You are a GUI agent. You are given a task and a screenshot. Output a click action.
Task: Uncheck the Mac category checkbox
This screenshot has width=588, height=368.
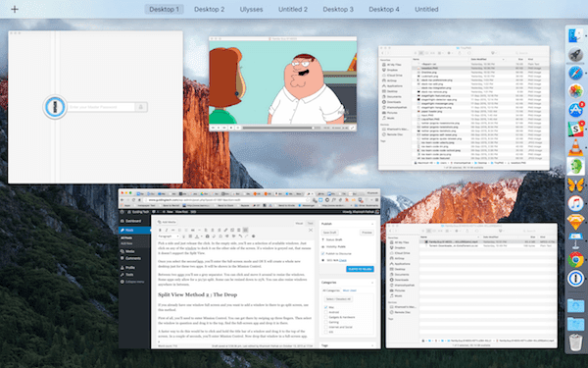tap(325, 307)
